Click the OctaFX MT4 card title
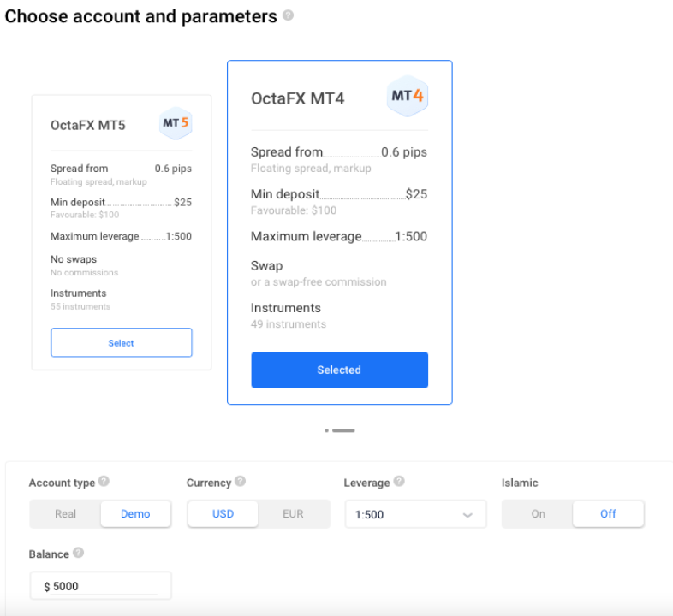 pos(297,98)
